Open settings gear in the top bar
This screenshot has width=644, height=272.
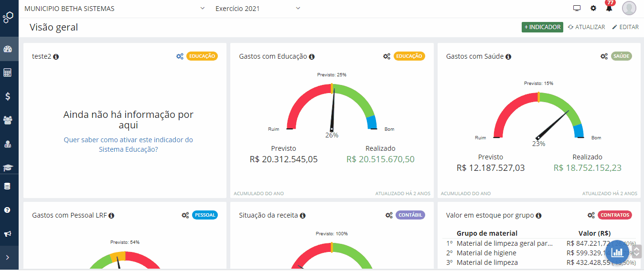click(593, 8)
